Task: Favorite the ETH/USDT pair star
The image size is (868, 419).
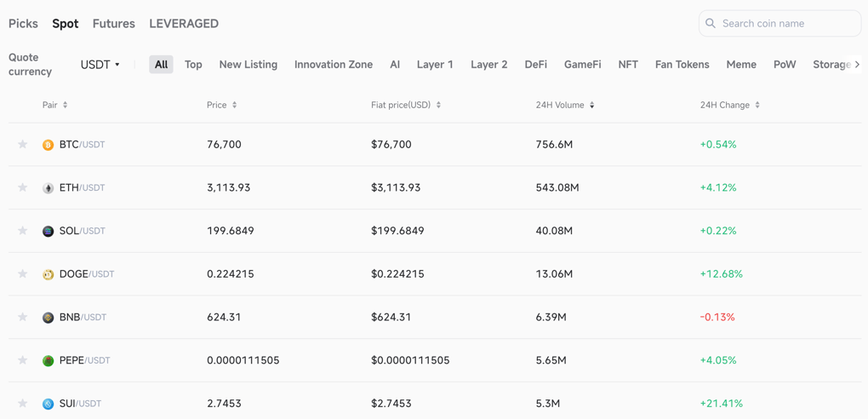Action: [x=23, y=188]
